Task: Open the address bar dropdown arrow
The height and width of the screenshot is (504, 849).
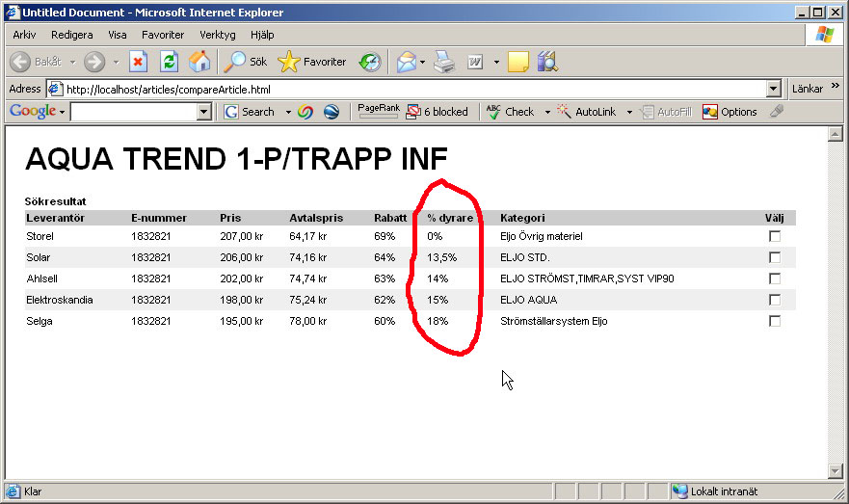Action: [x=774, y=89]
